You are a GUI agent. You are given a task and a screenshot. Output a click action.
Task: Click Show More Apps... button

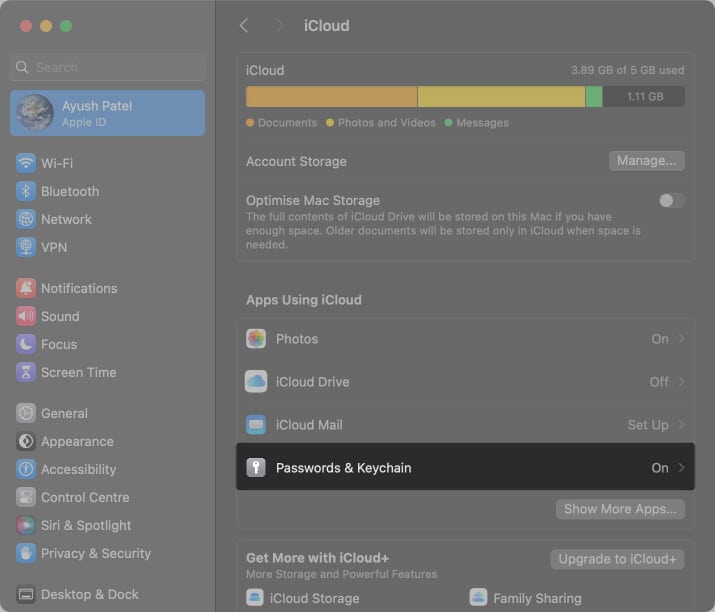620,509
